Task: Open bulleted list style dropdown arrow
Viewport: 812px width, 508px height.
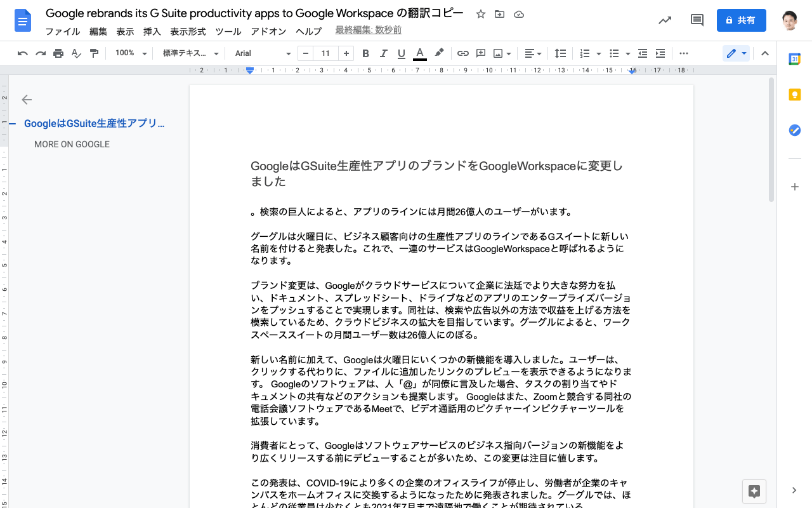Action: (x=628, y=53)
